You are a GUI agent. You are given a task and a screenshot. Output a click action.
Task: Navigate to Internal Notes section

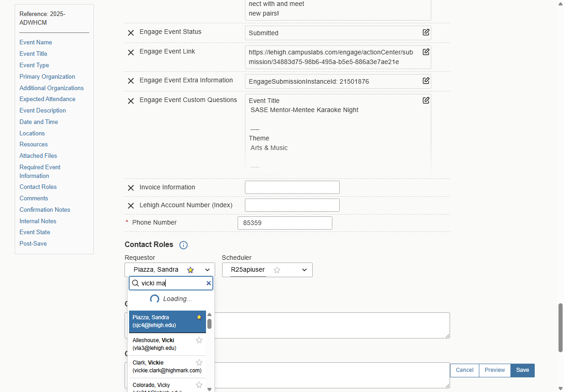coord(38,221)
